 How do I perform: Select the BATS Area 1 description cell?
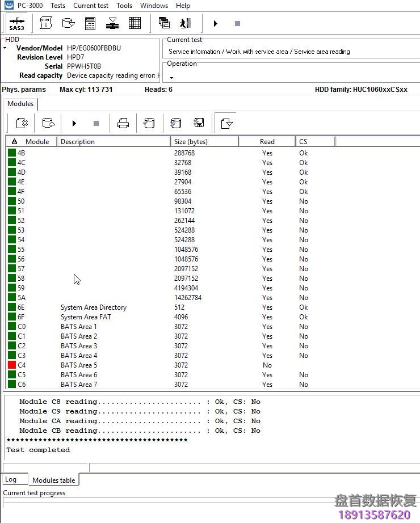(x=79, y=327)
